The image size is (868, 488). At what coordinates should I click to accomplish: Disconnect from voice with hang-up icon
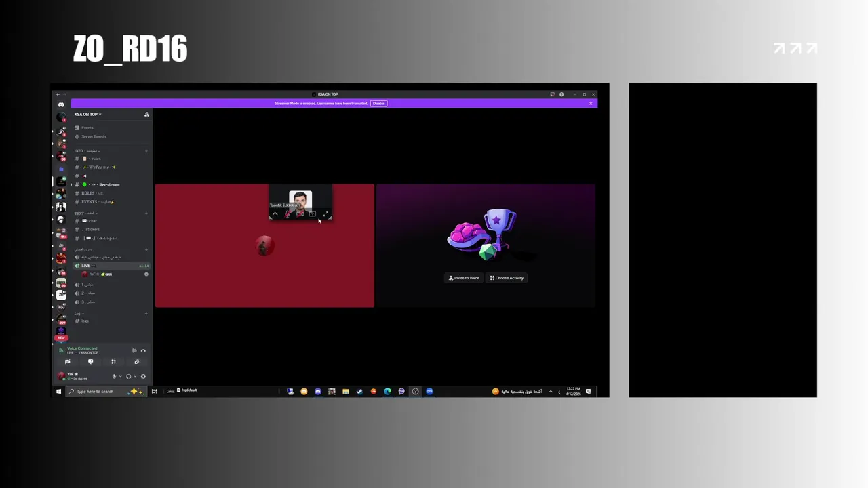pos(143,350)
